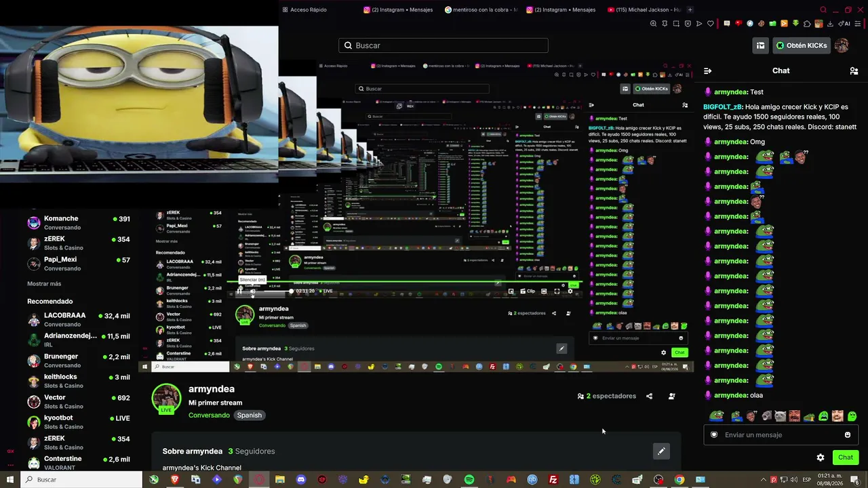Open Papi_Mexi channel in sidebar
This screenshot has width=868, height=488.
tap(79, 264)
